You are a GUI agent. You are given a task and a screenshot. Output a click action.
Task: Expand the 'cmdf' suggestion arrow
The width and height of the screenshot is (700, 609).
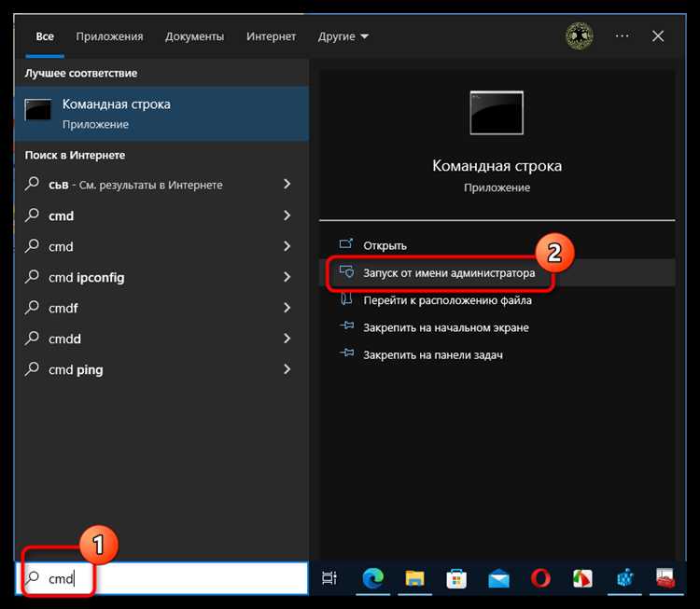click(x=287, y=308)
